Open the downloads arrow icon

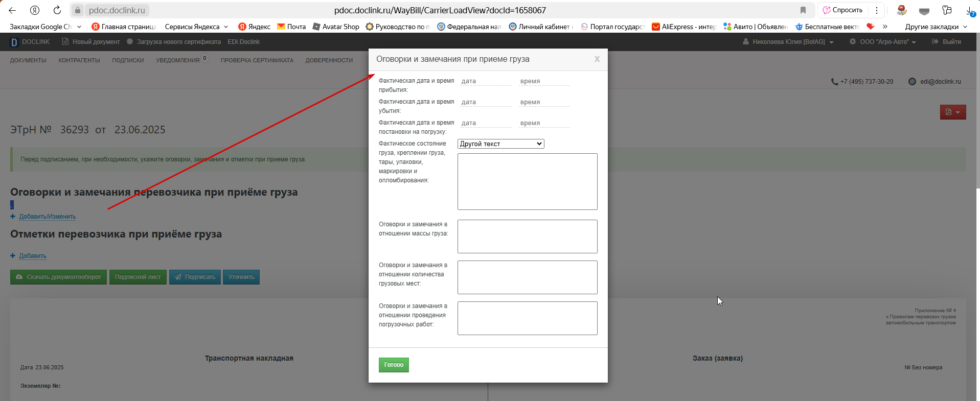[970, 11]
